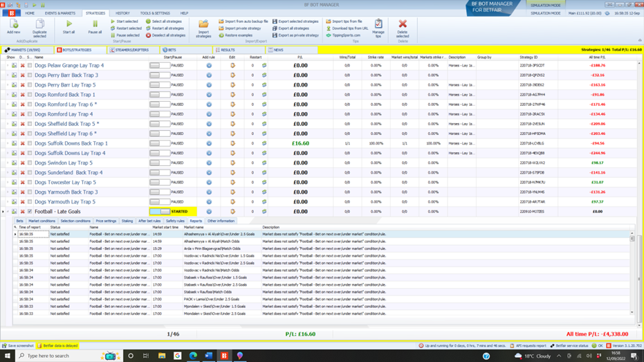644x362 pixels.
Task: Click Restore examples
Action: click(236, 35)
